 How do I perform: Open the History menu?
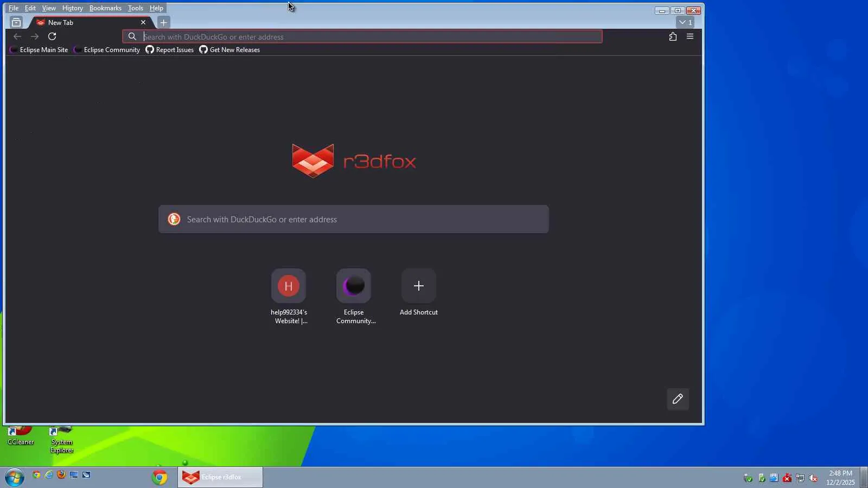pyautogui.click(x=72, y=8)
